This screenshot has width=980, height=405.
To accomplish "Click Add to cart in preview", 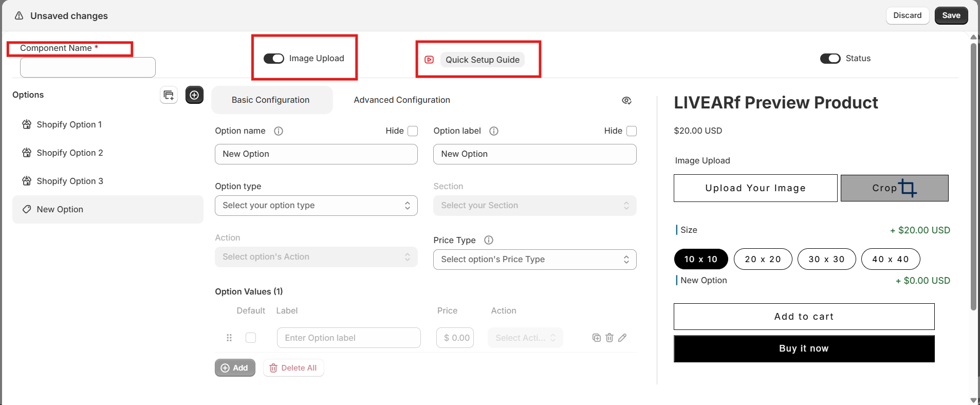I will [x=804, y=317].
